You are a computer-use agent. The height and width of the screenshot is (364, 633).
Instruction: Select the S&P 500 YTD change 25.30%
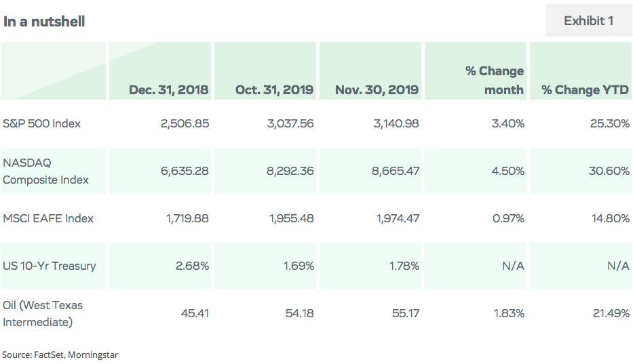(609, 123)
